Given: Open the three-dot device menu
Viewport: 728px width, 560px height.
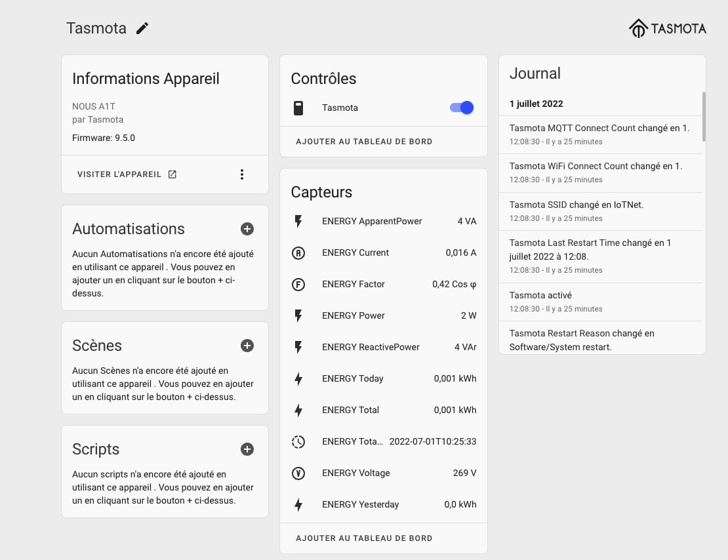Looking at the screenshot, I should 242,174.
